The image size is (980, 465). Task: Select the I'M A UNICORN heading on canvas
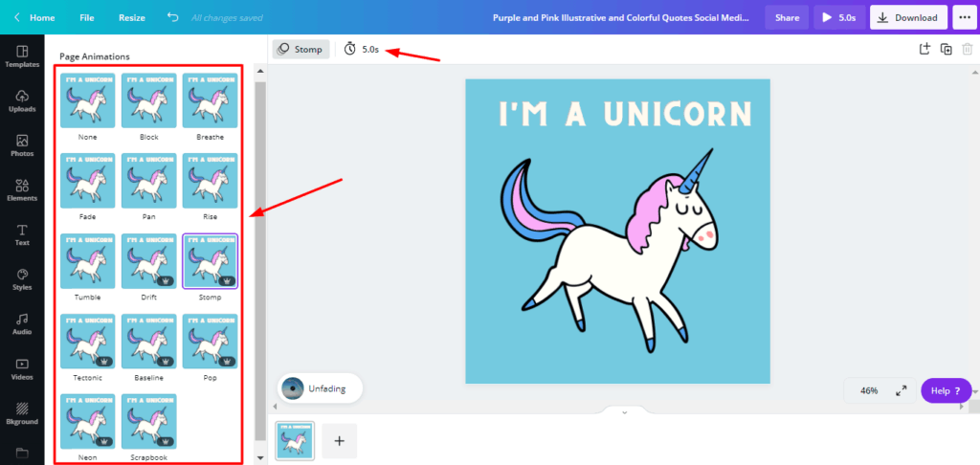tap(625, 114)
